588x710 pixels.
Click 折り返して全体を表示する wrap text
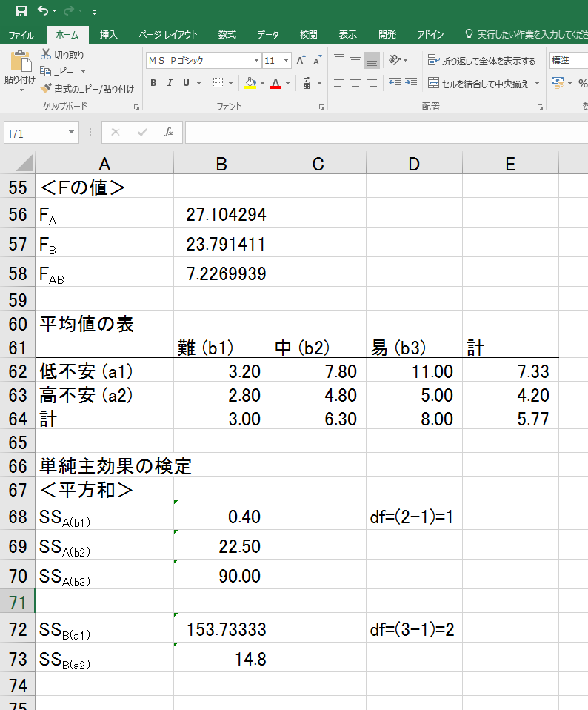click(481, 60)
